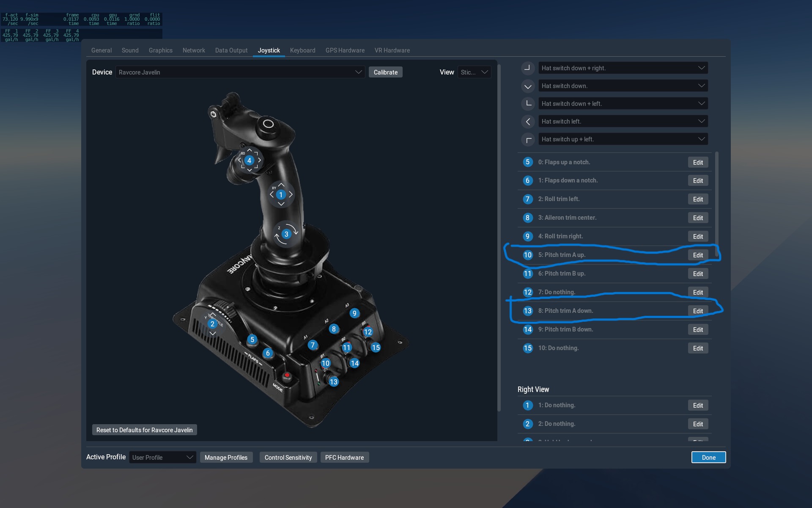
Task: Open the Device Ravcore Javelin dropdown
Action: click(240, 72)
